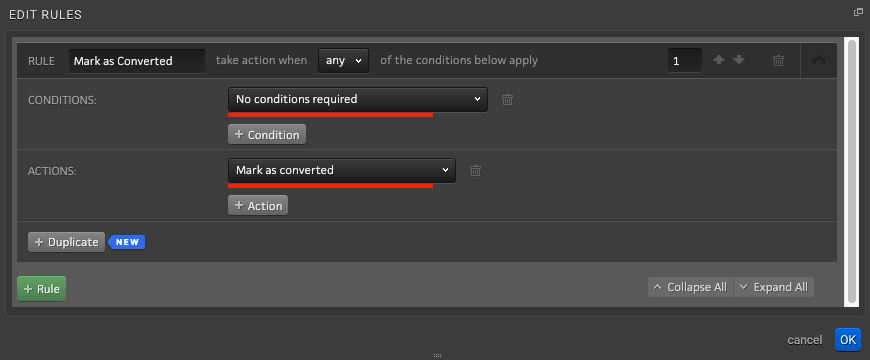Screen dimensions: 870x360
Task: Add a new Condition
Action: (x=267, y=134)
